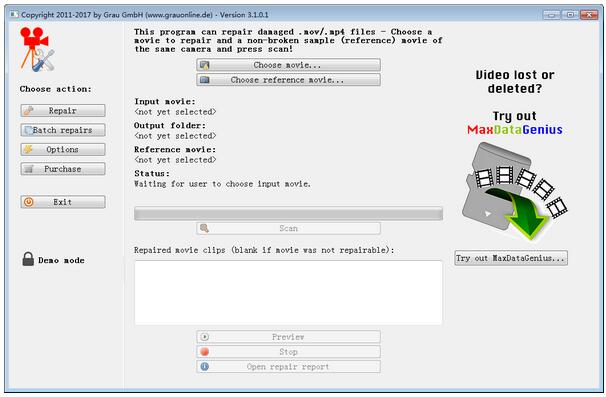
Task: Click the Repair action button
Action: (63, 111)
